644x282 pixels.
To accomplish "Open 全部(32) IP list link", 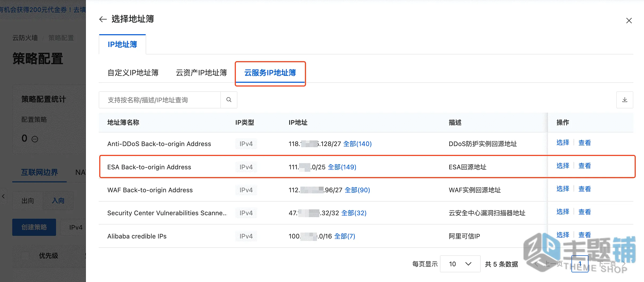I will coord(354,213).
